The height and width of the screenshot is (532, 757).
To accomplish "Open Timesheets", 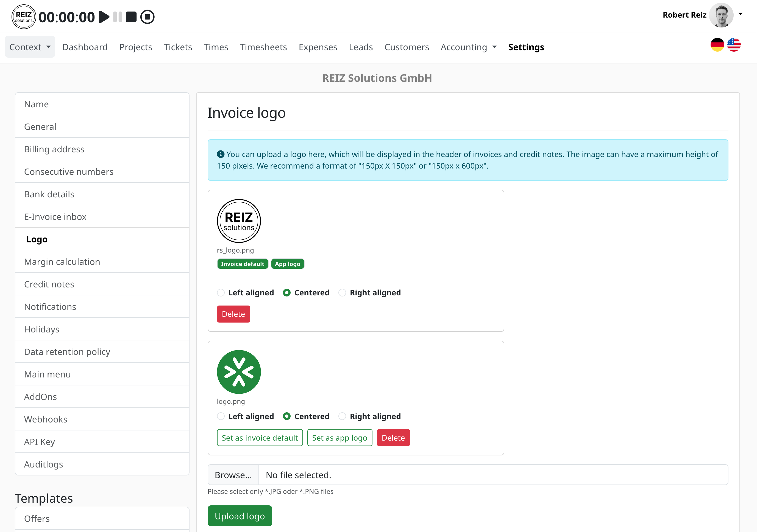I will pyautogui.click(x=263, y=47).
